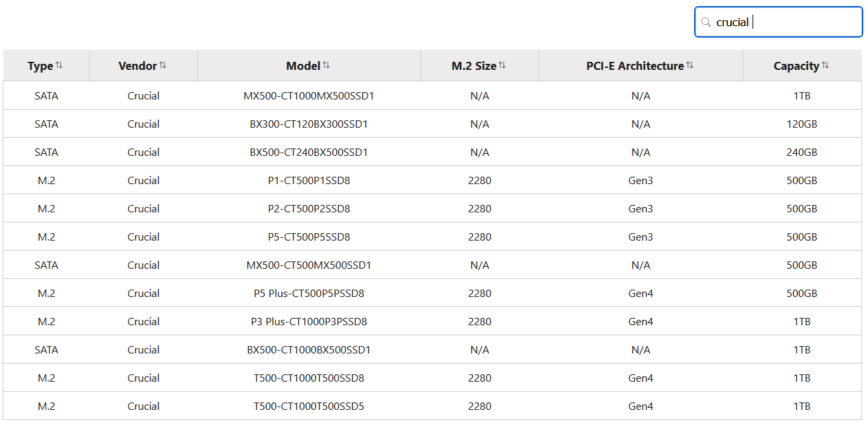Select model BX500-CT1000BX500SSD1

coord(309,350)
